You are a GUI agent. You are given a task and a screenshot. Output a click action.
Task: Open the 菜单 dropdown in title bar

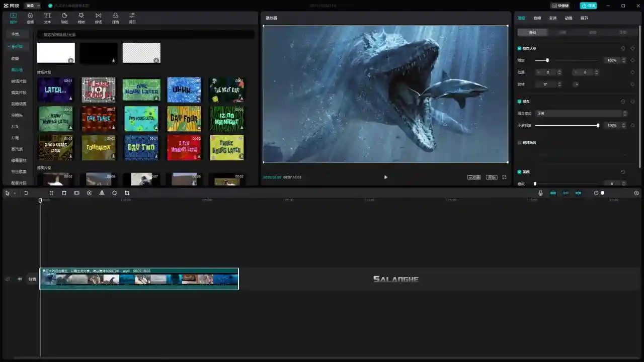(x=33, y=6)
